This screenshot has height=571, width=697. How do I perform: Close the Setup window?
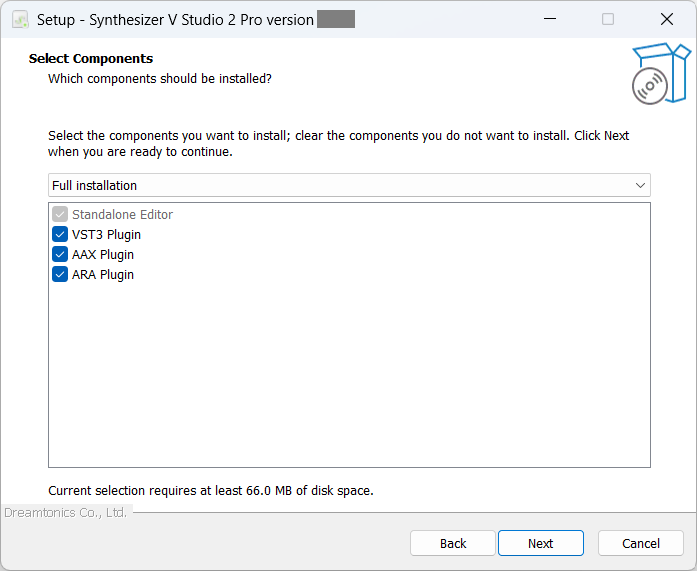tap(666, 19)
